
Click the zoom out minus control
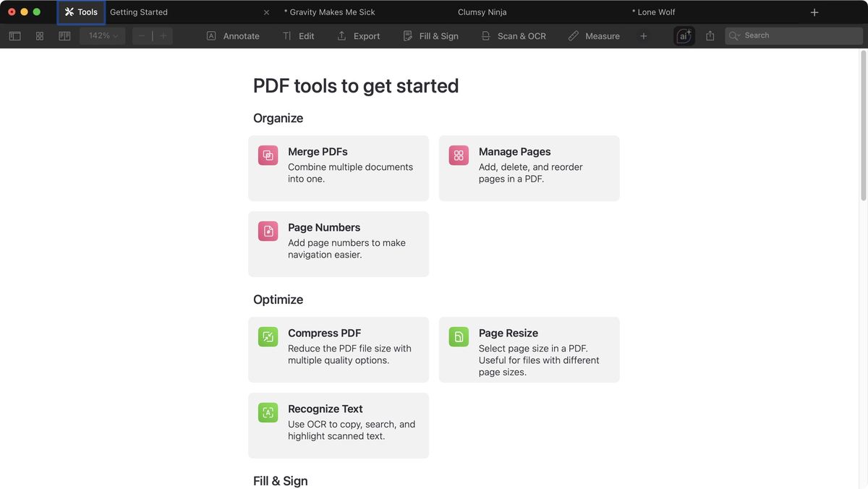pyautogui.click(x=142, y=35)
